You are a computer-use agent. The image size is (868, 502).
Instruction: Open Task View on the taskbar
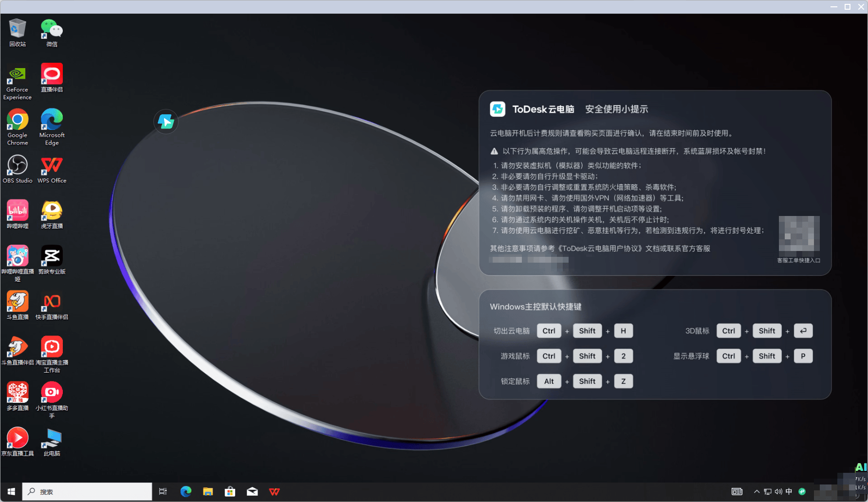(163, 492)
